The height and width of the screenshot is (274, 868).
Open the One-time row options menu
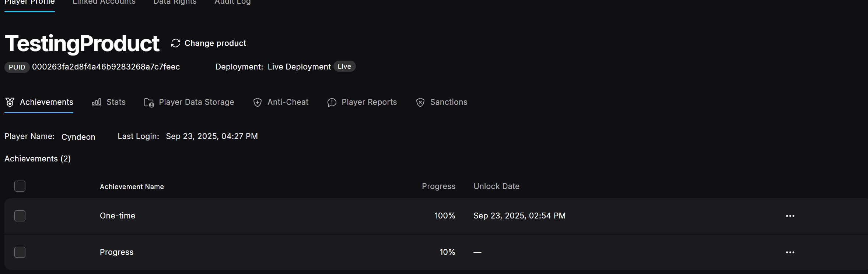[790, 216]
